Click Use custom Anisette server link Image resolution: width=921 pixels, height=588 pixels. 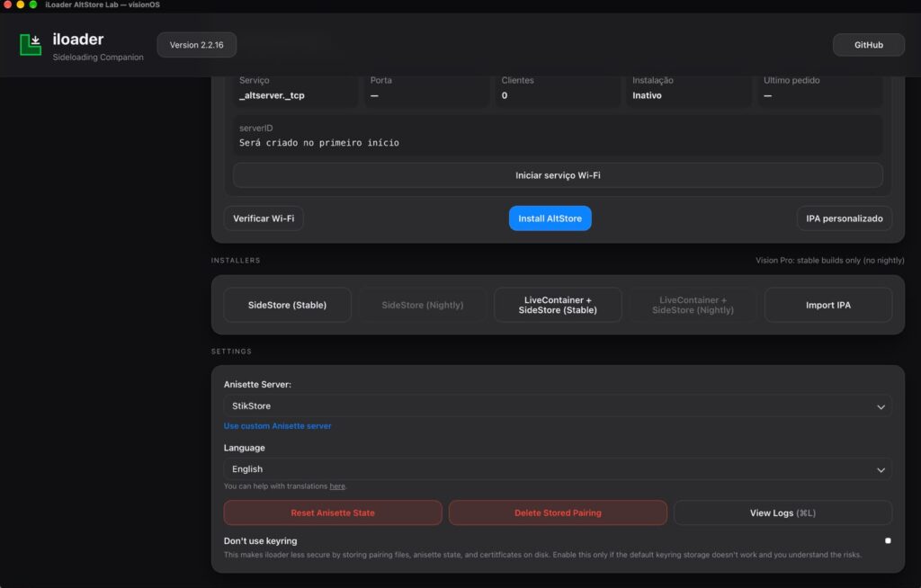[x=277, y=426]
